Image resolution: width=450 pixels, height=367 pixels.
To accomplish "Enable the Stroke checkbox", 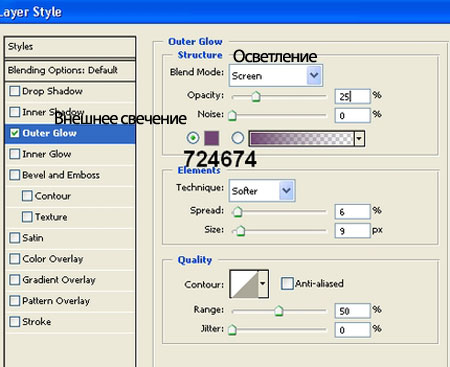I will pyautogui.click(x=15, y=322).
